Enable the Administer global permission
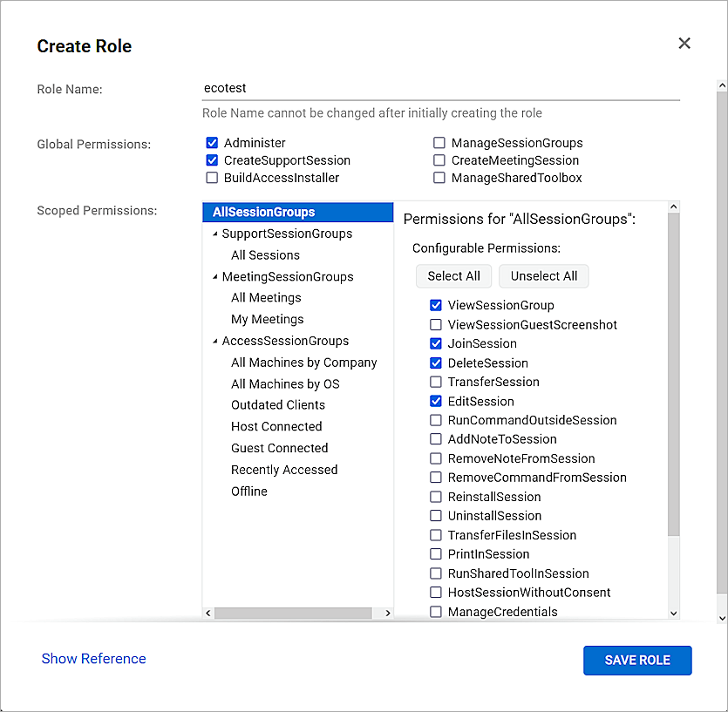This screenshot has width=728, height=712. click(x=212, y=142)
